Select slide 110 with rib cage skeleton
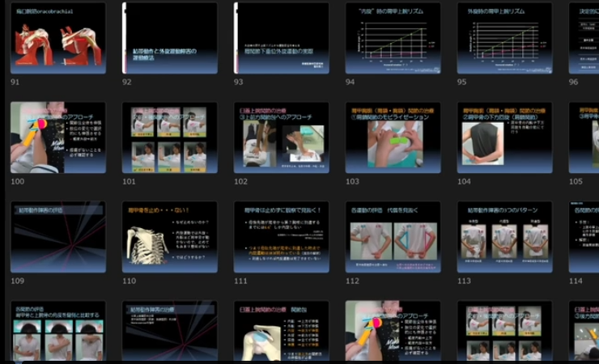This screenshot has width=599, height=364. (169, 237)
